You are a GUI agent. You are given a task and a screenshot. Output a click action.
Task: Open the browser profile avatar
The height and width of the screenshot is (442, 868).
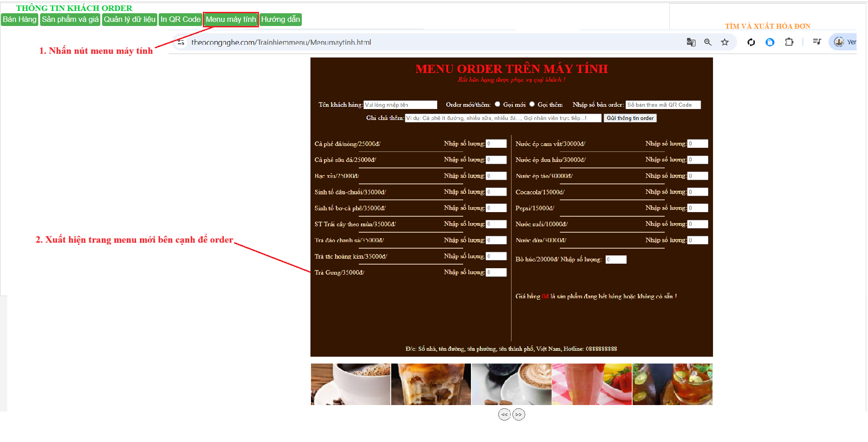pos(839,42)
